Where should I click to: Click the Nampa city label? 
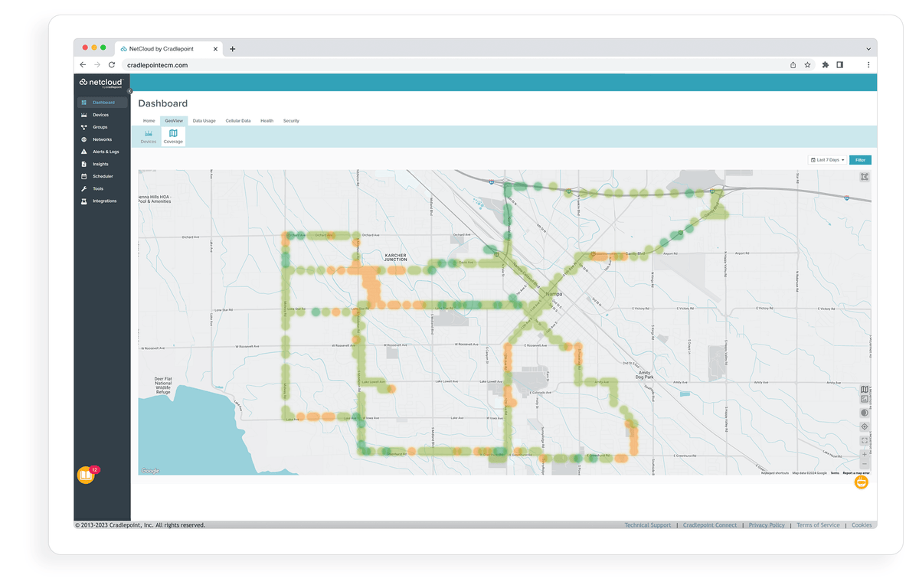(553, 293)
